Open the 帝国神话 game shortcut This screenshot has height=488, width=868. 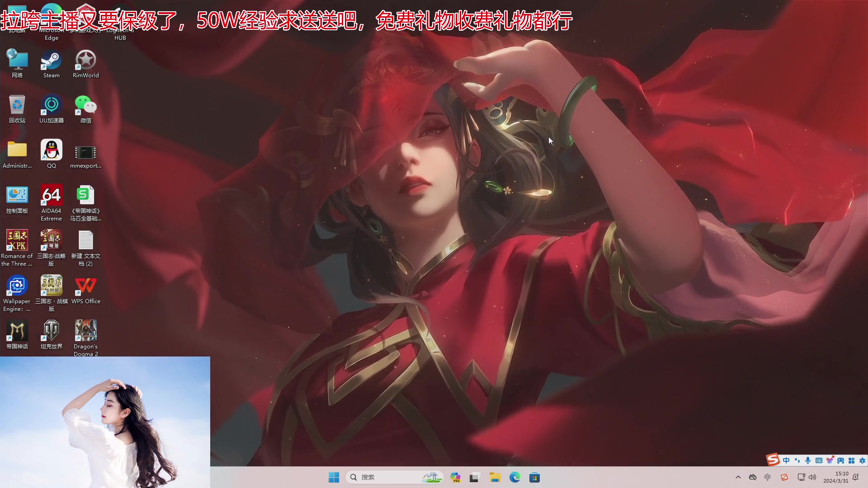[x=17, y=335]
